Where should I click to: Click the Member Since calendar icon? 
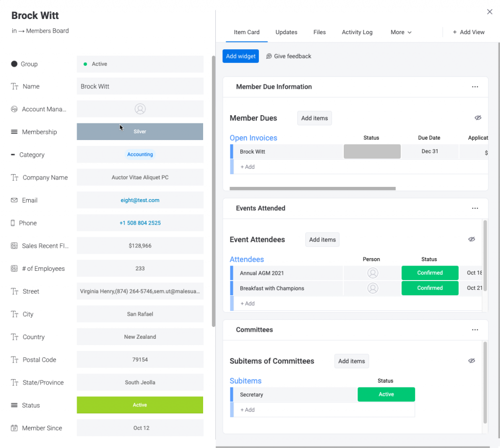point(14,428)
